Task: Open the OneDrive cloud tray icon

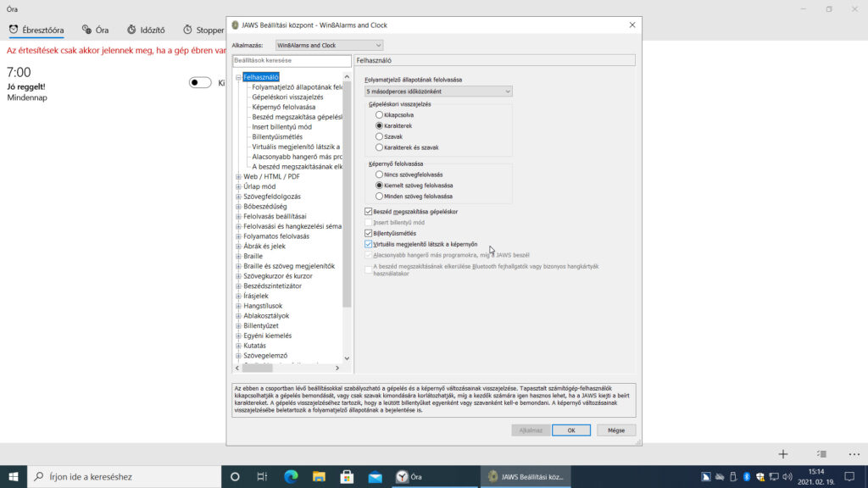Action: [720, 476]
